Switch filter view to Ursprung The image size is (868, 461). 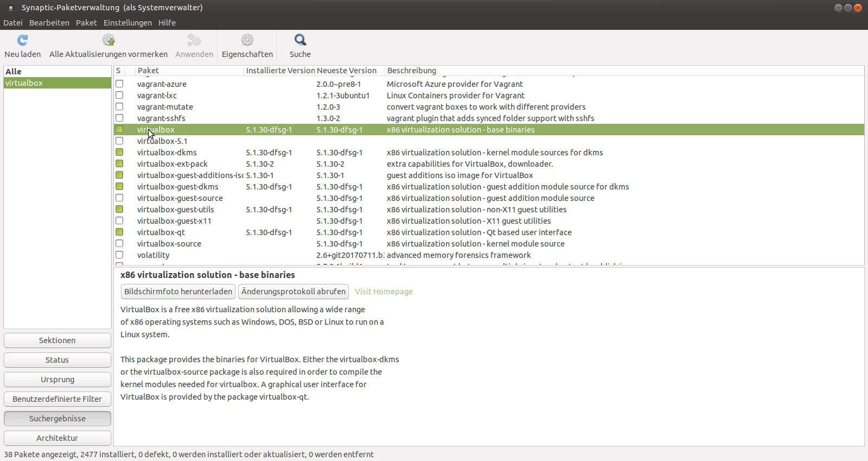[58, 380]
